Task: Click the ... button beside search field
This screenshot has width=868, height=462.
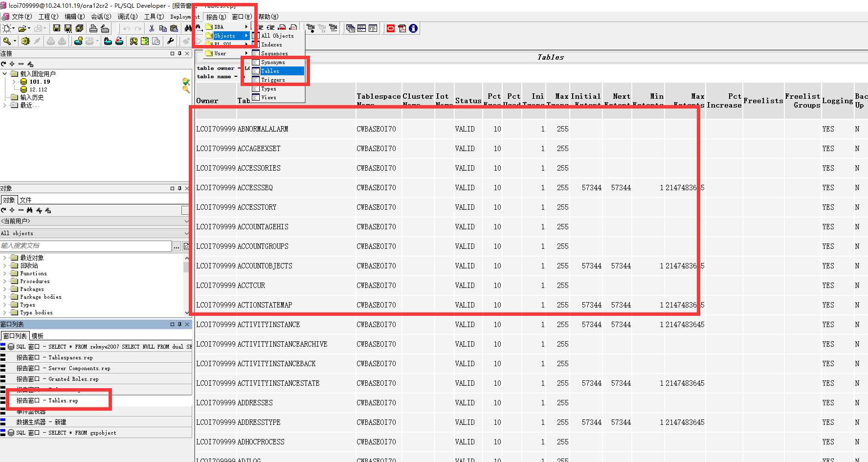Action: click(x=177, y=246)
